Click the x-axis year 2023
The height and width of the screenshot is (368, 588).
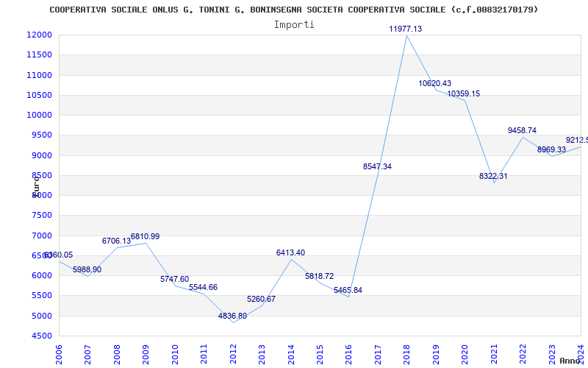[552, 354]
